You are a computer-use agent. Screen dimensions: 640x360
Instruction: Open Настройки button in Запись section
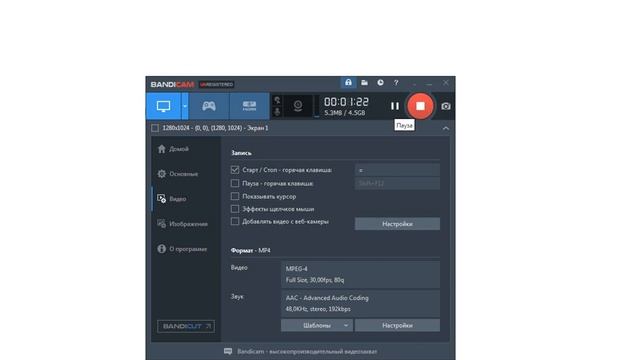[397, 224]
